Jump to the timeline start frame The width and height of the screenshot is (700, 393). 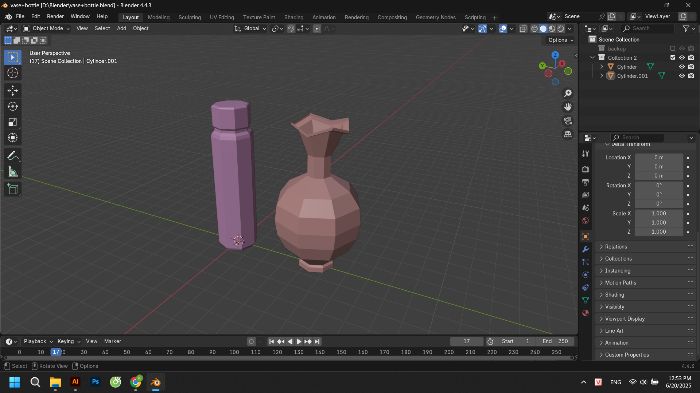click(x=271, y=341)
